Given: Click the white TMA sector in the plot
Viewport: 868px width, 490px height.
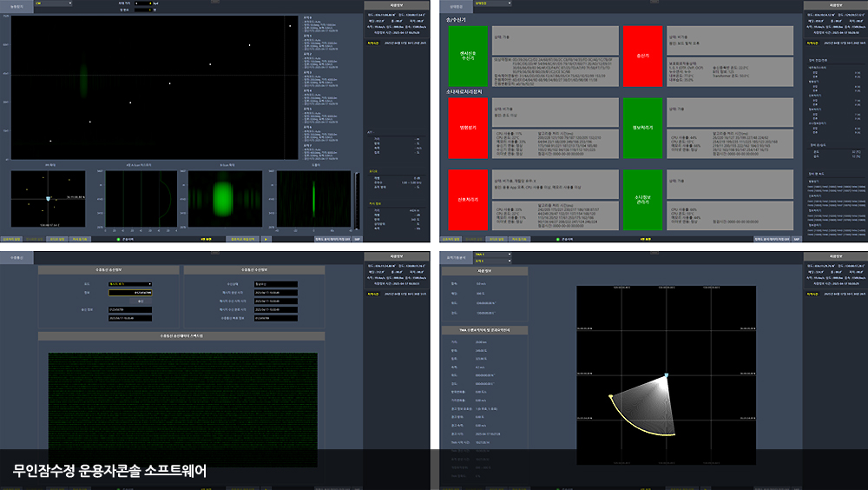Looking at the screenshot, I should 648,407.
